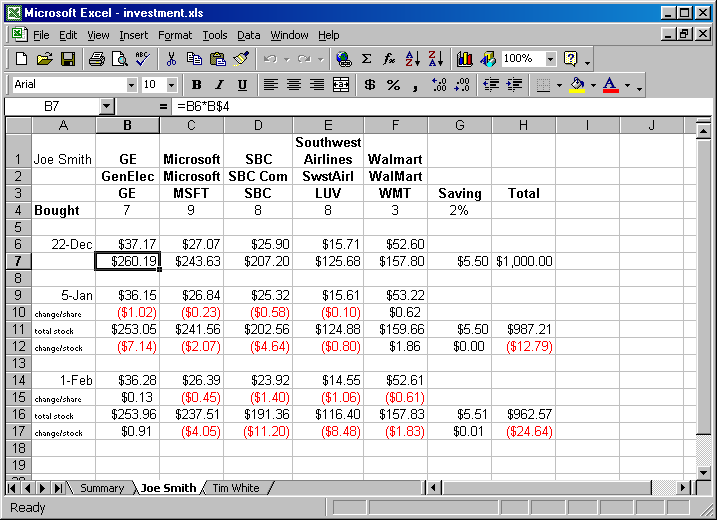Select the cell showing $1,000.00
This screenshot has height=520, width=717.
524,261
